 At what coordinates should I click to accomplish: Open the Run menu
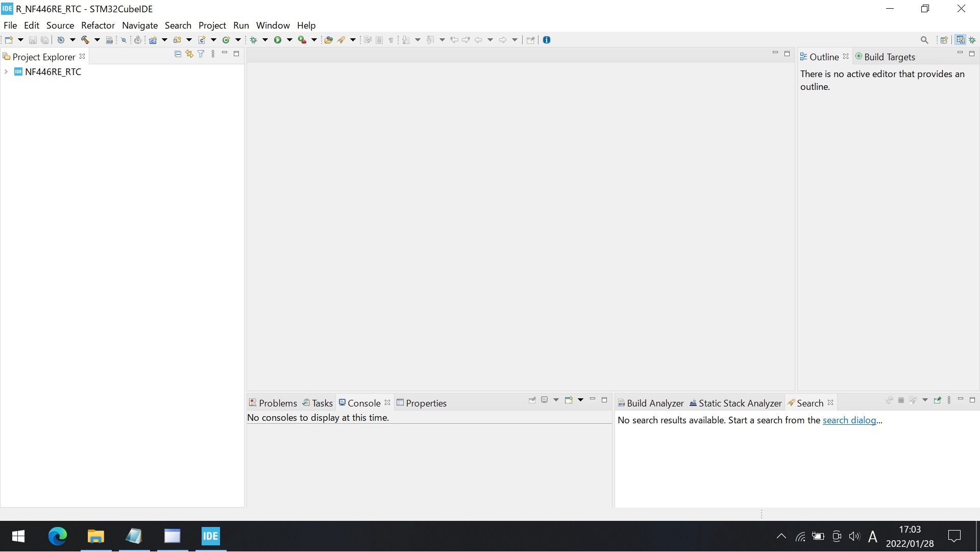point(241,25)
